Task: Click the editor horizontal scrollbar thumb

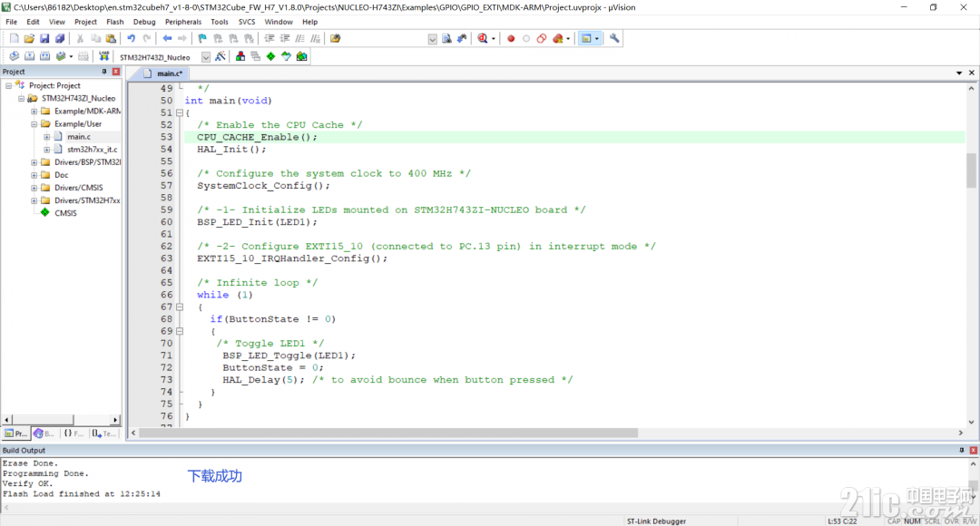Action: point(388,433)
